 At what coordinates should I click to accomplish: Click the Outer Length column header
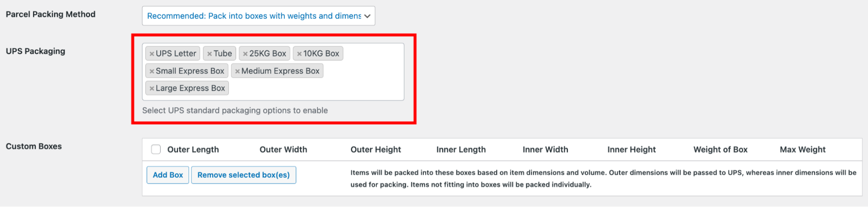(x=193, y=150)
